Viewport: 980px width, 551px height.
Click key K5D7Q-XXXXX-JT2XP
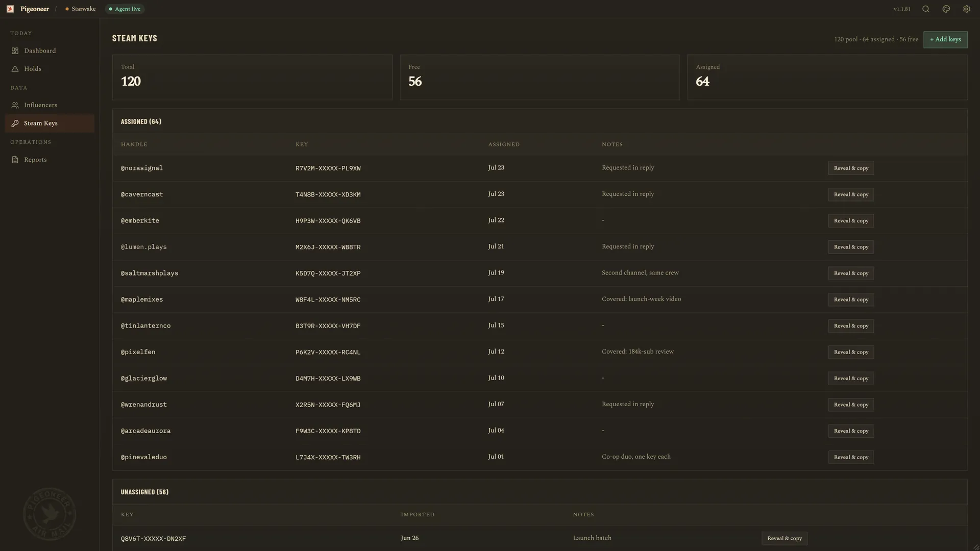328,273
